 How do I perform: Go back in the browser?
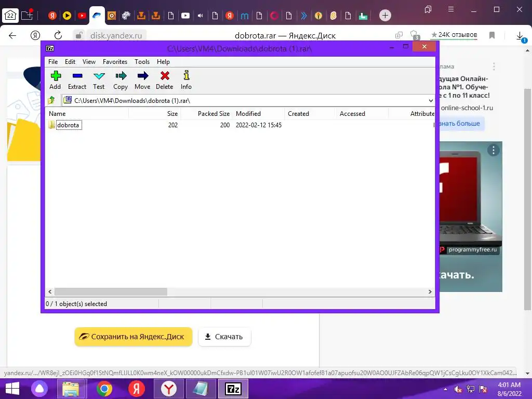[x=12, y=35]
